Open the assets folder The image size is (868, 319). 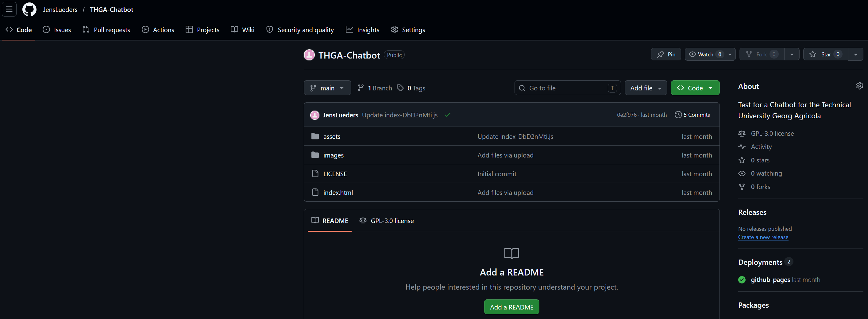[332, 137]
